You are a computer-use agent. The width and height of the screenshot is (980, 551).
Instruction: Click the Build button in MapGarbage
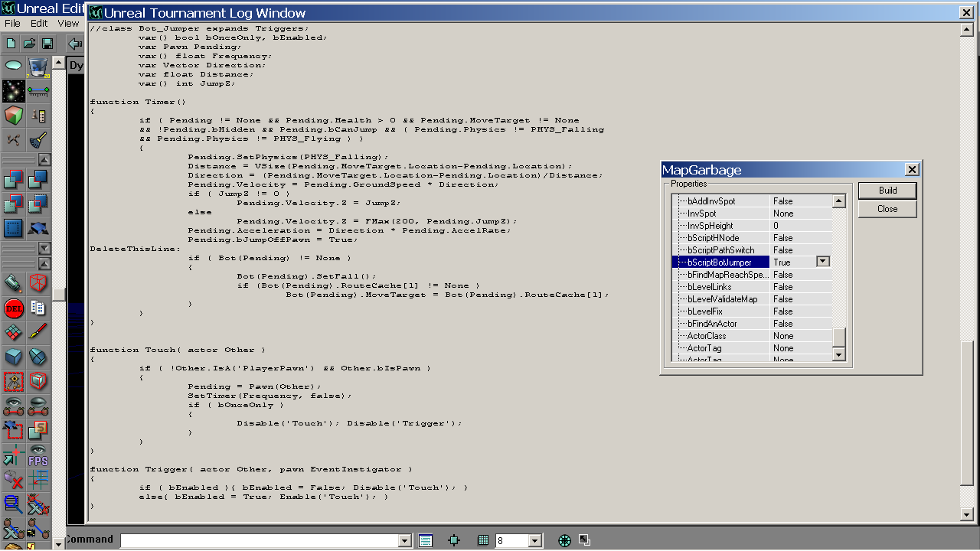point(887,191)
